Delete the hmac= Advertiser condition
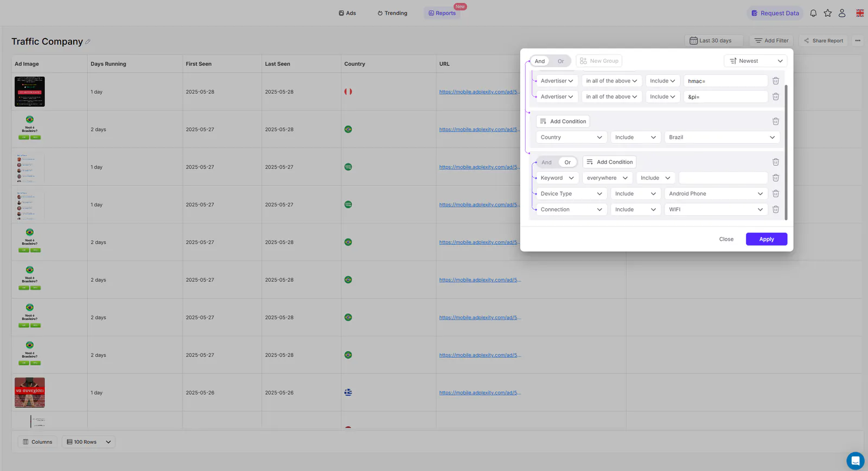 pyautogui.click(x=776, y=81)
